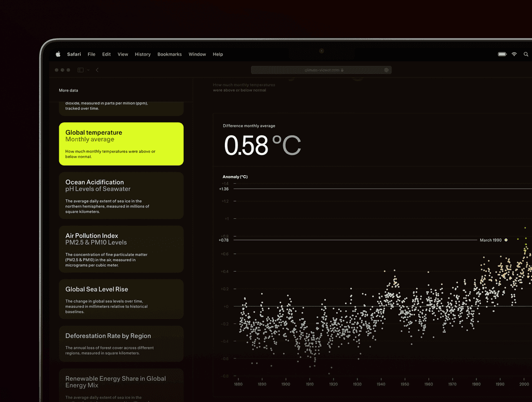Click the More data heading
This screenshot has height=402, width=532.
[69, 90]
